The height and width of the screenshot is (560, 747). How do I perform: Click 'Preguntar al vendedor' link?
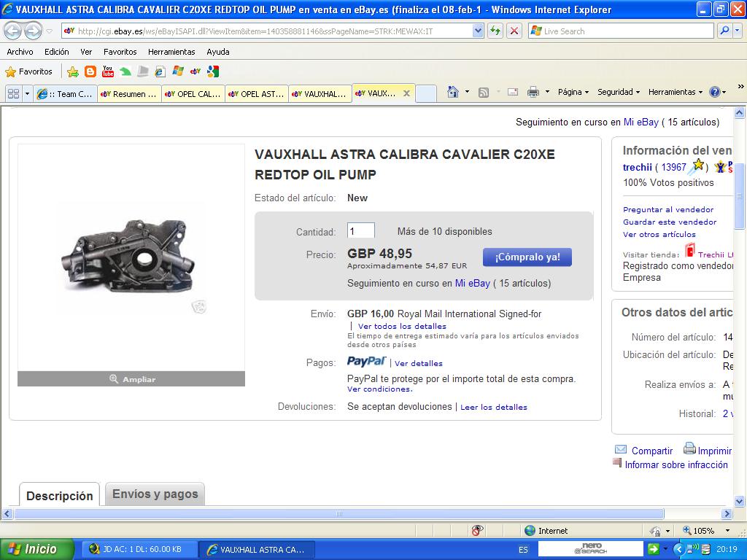pos(668,209)
